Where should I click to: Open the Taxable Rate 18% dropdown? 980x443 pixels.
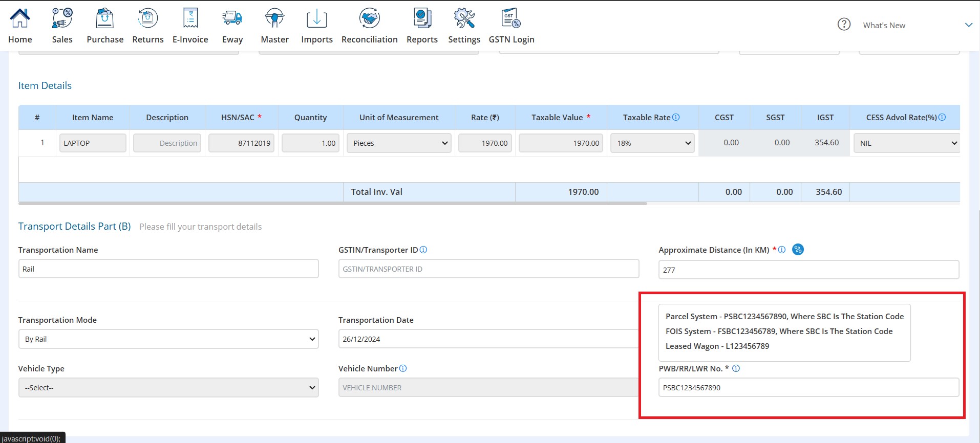(x=652, y=143)
